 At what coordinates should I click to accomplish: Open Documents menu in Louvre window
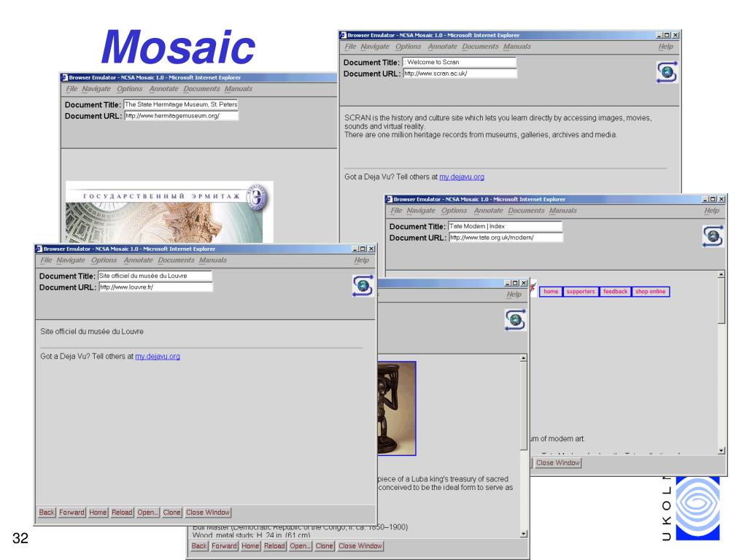[x=177, y=260]
